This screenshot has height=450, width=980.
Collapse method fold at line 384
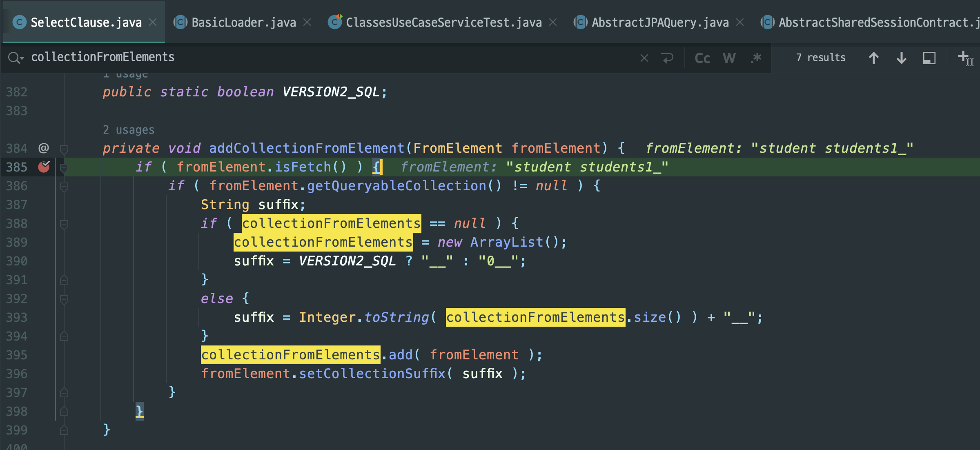pos(64,149)
